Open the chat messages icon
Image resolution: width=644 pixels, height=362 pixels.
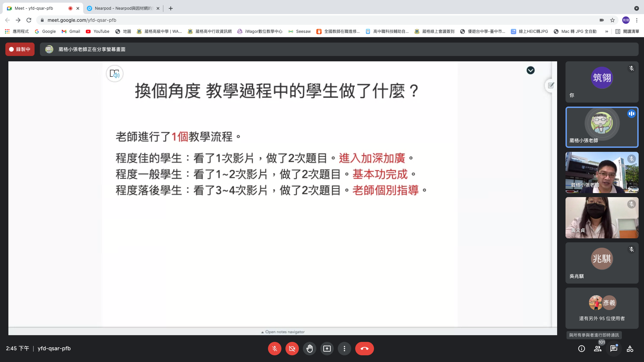coord(614,349)
